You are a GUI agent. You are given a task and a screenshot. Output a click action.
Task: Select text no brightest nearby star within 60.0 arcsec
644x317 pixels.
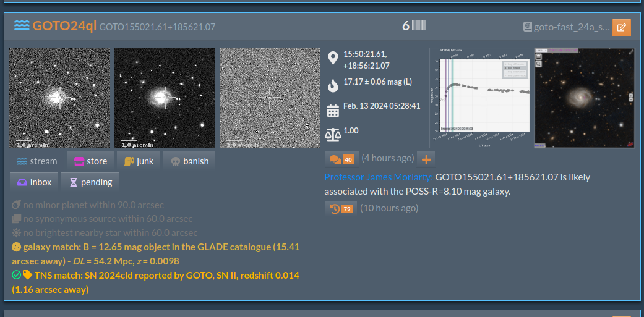click(x=110, y=233)
